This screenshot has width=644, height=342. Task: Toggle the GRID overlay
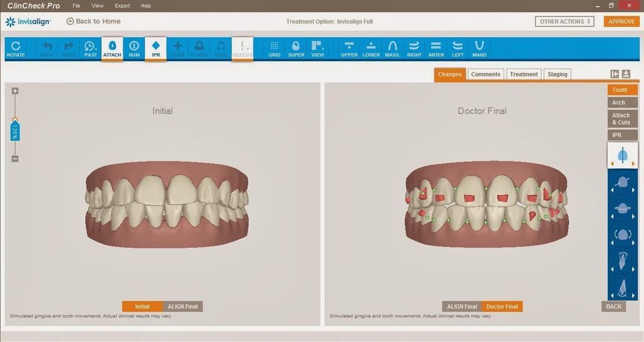click(x=274, y=49)
